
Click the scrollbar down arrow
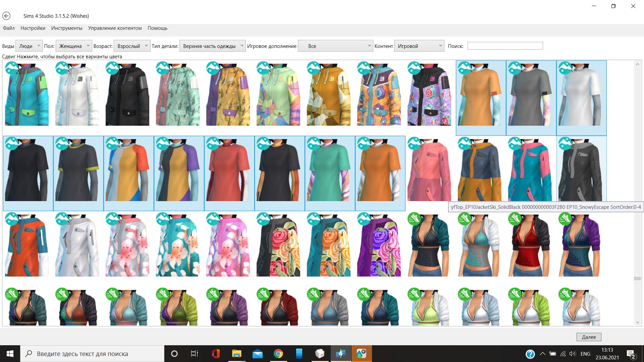click(637, 322)
